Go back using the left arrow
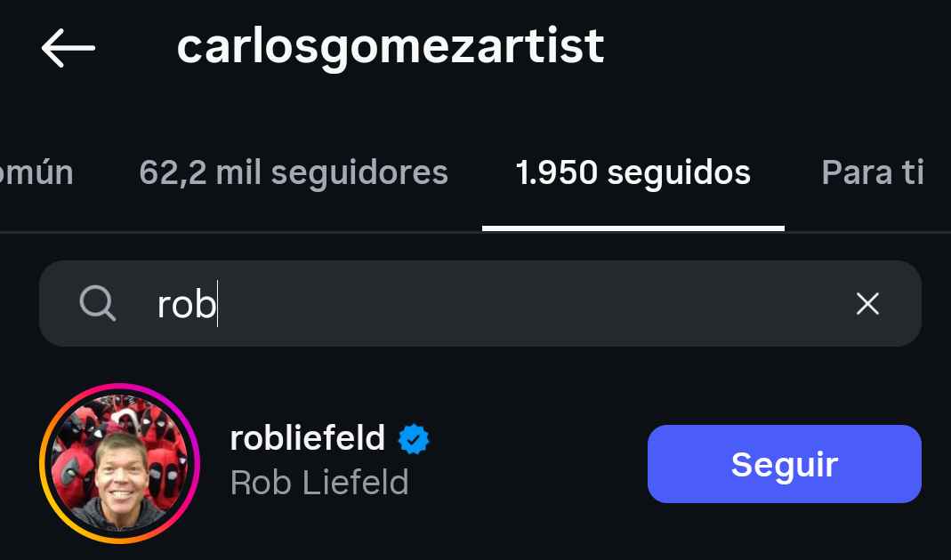This screenshot has height=560, width=951. click(x=68, y=48)
